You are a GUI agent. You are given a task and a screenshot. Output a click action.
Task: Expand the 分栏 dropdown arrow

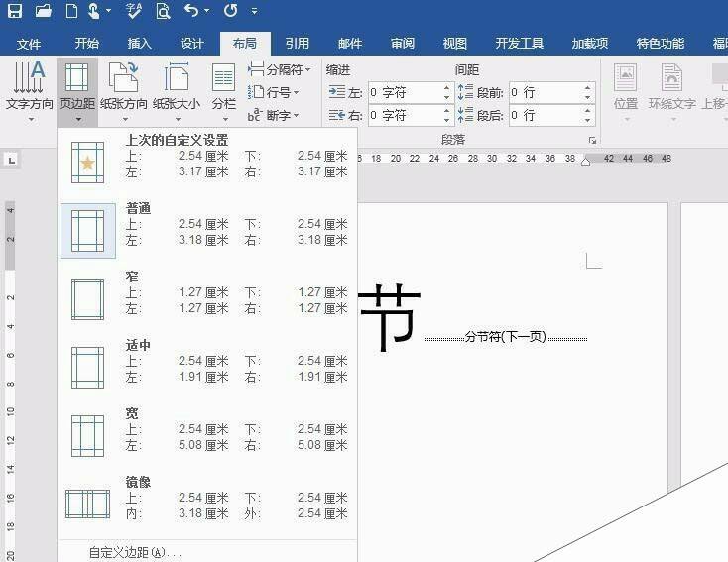[x=225, y=120]
